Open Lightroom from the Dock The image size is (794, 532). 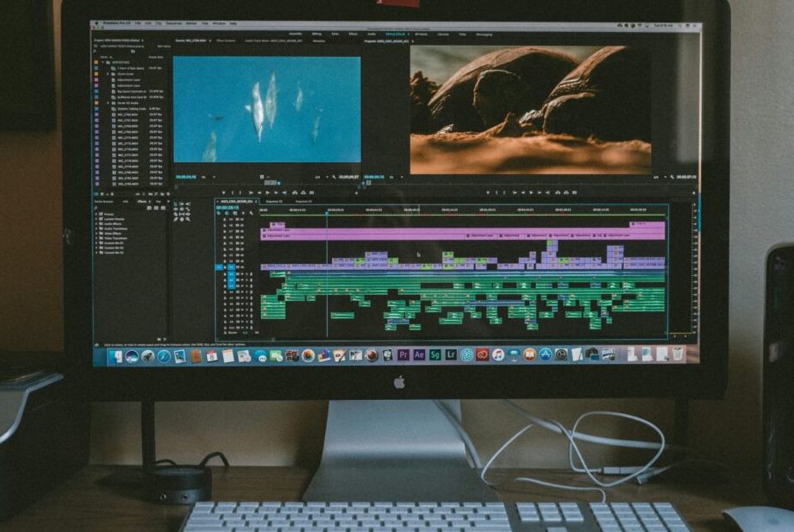tap(451, 354)
